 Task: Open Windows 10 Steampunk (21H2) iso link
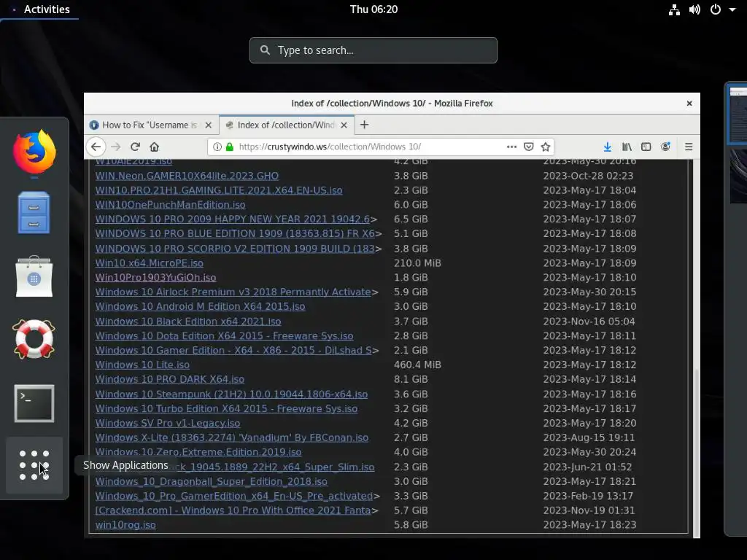(231, 394)
